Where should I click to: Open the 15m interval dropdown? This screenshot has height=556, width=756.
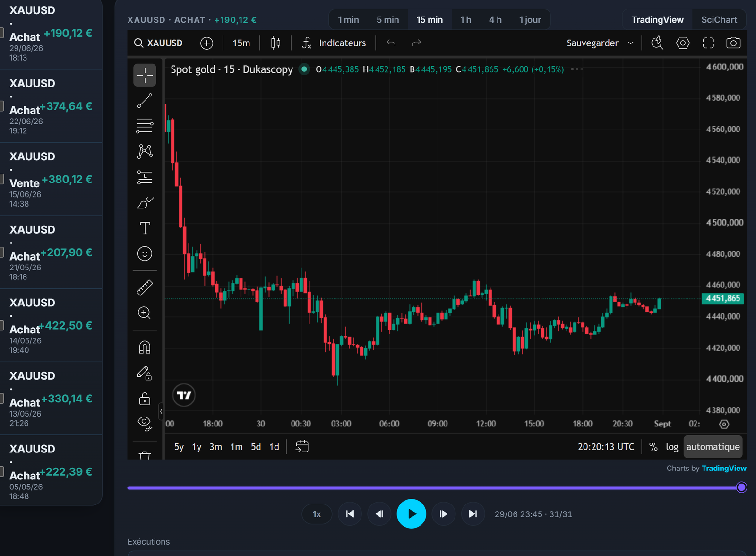[241, 43]
